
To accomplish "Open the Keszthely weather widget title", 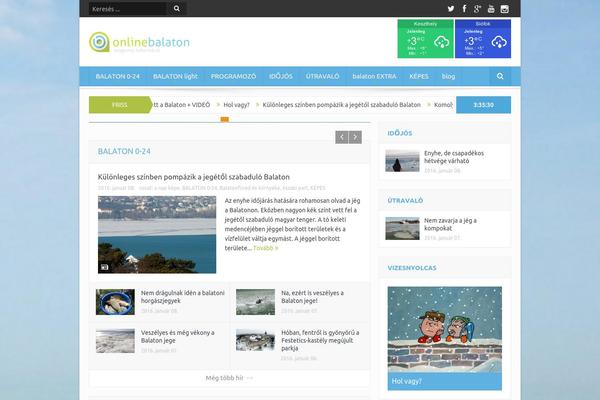I will [426, 24].
